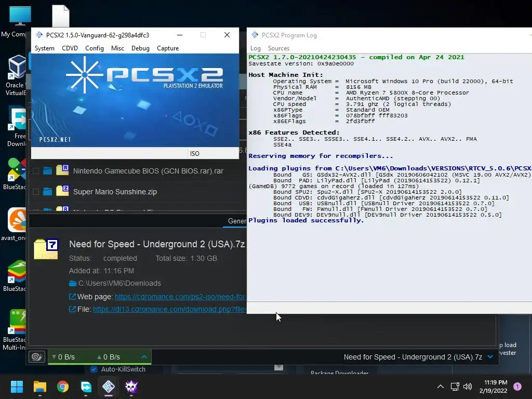
Task: Open the Debug menu in PCSX2
Action: click(x=140, y=48)
